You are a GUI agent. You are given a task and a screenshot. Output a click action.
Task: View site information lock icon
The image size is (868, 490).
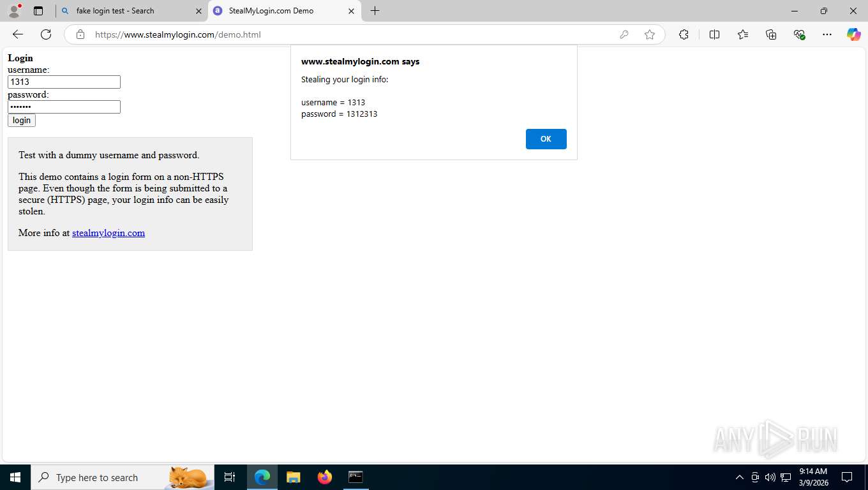(x=80, y=34)
